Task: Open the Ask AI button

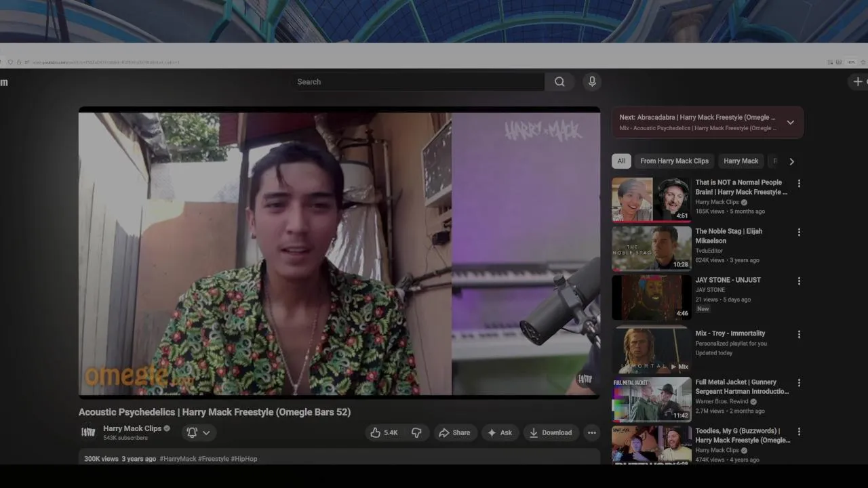Action: pos(500,432)
